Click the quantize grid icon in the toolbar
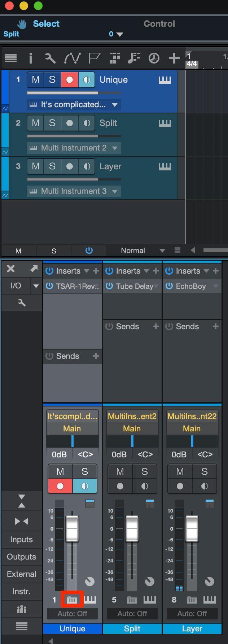 coord(114,58)
